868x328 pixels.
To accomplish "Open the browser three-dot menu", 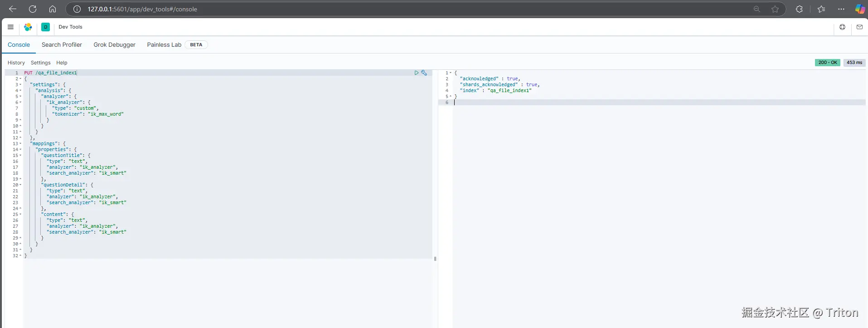I will coord(841,9).
